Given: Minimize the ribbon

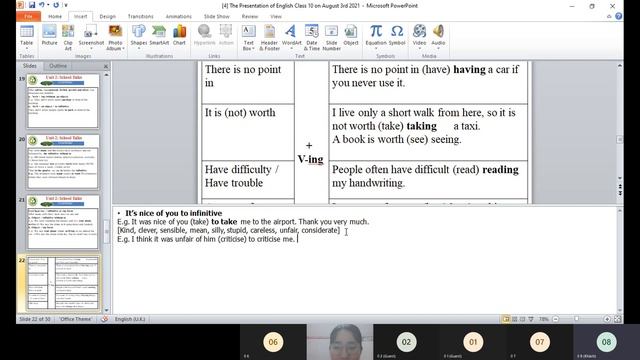Looking at the screenshot, I should tap(609, 16).
